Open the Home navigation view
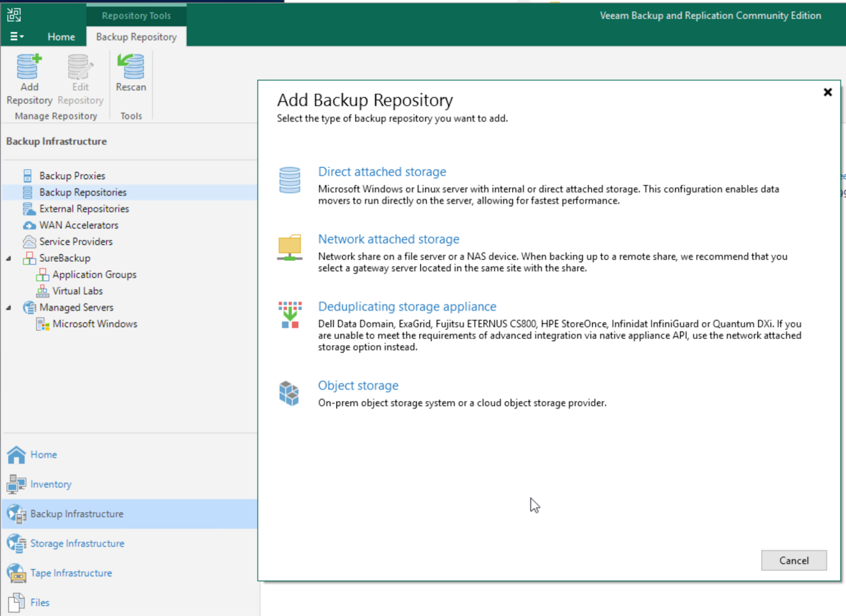 [x=43, y=455]
